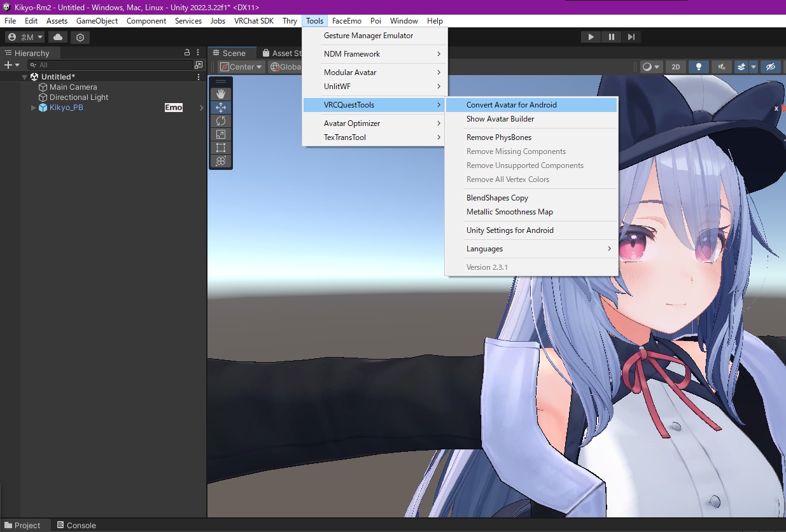Expand the Kikyo_PB tree item

pyautogui.click(x=34, y=108)
